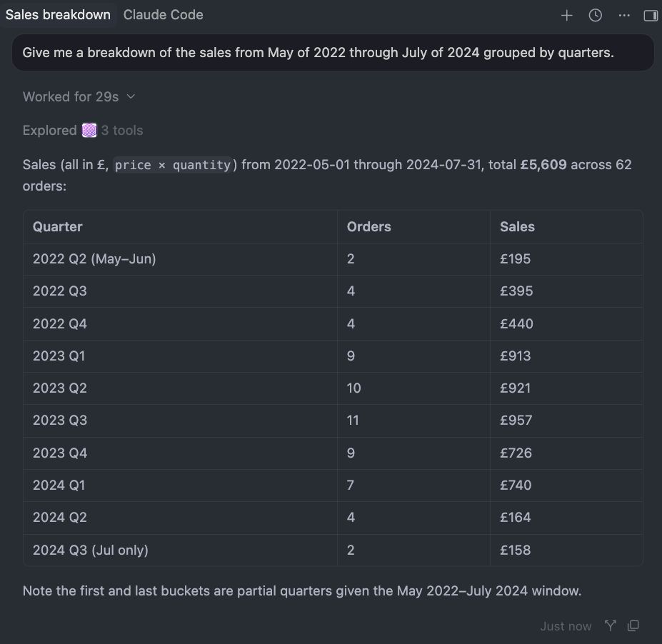Click the £5,609 total amount

[x=543, y=164]
